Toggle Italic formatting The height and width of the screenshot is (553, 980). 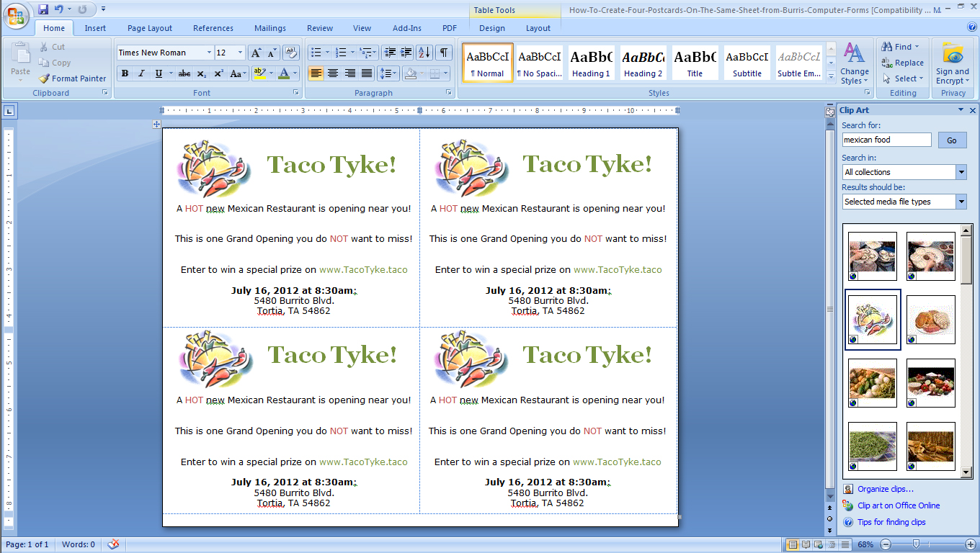click(142, 73)
